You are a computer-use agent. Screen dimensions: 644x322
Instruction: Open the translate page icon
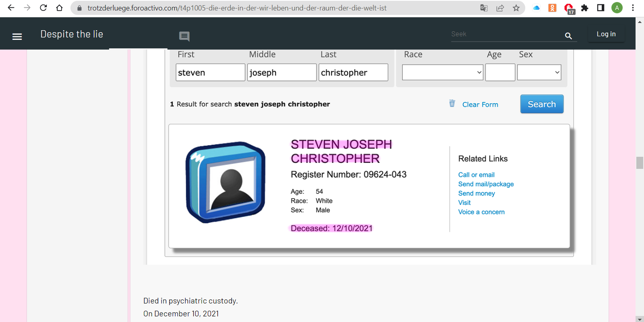484,8
